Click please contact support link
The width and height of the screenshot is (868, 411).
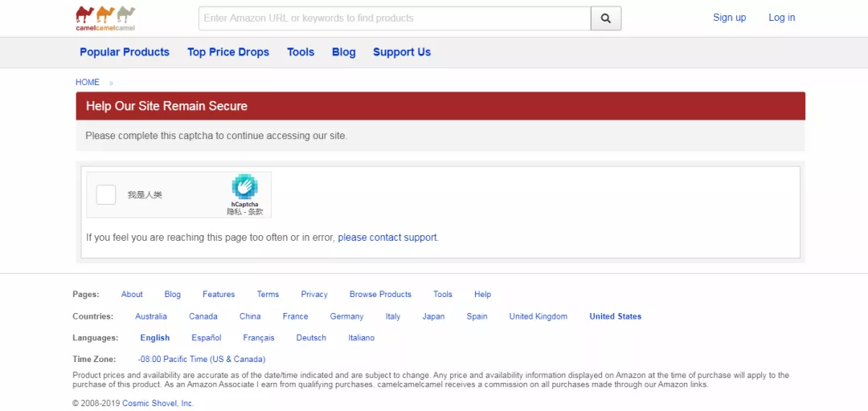coord(387,238)
